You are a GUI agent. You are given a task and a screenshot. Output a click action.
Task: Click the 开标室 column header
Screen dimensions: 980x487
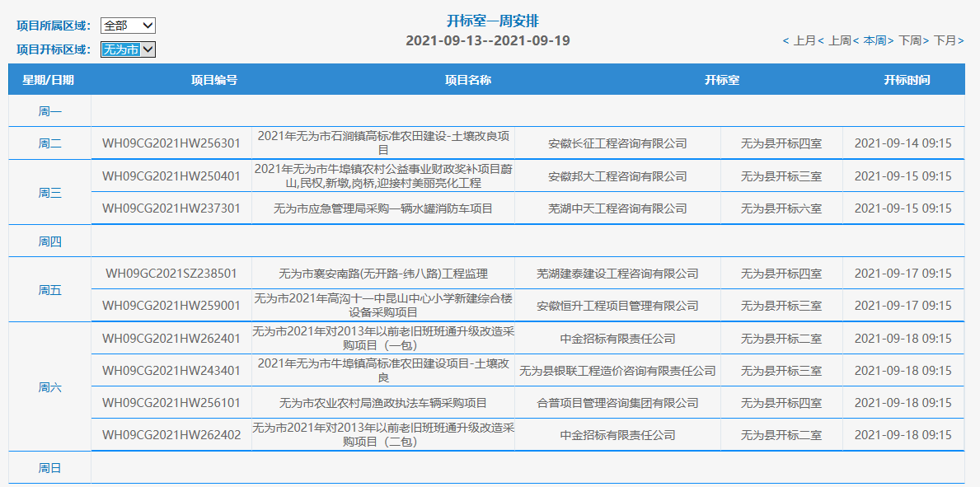pyautogui.click(x=723, y=80)
